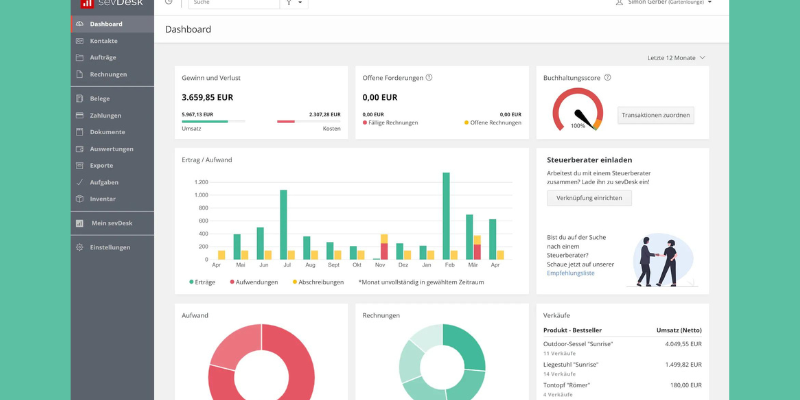The height and width of the screenshot is (400, 800).
Task: Click the Kontakte icon in the sidebar
Action: click(79, 41)
